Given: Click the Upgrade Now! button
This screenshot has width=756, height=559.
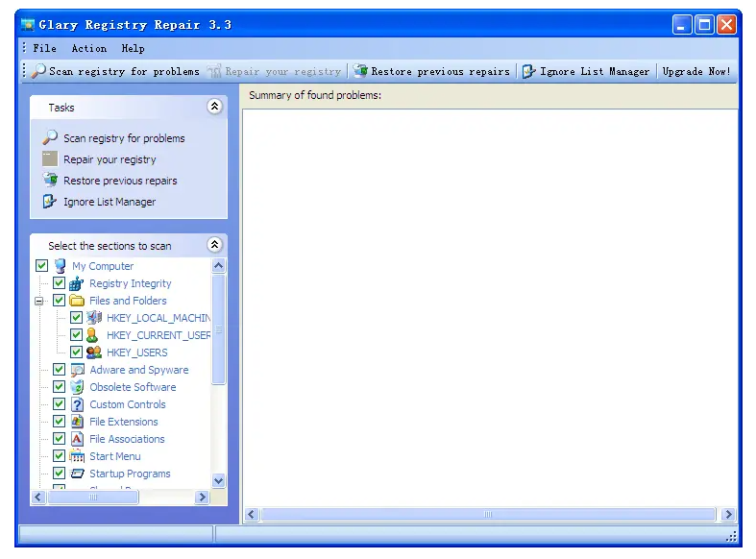Looking at the screenshot, I should [x=696, y=71].
